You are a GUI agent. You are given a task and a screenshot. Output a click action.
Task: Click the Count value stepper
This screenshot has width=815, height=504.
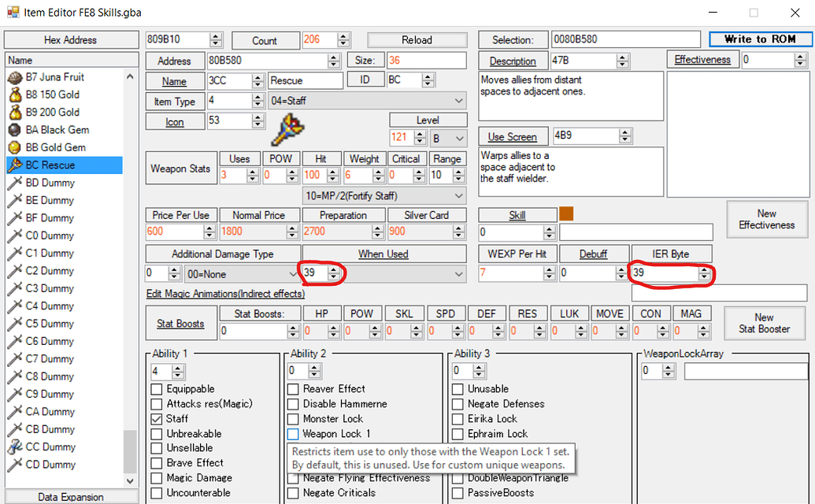click(x=343, y=40)
